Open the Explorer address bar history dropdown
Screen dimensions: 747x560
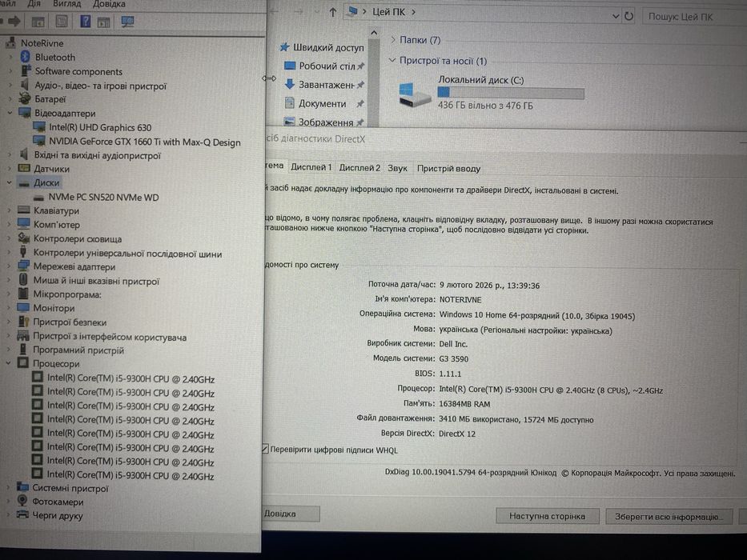[x=616, y=16]
